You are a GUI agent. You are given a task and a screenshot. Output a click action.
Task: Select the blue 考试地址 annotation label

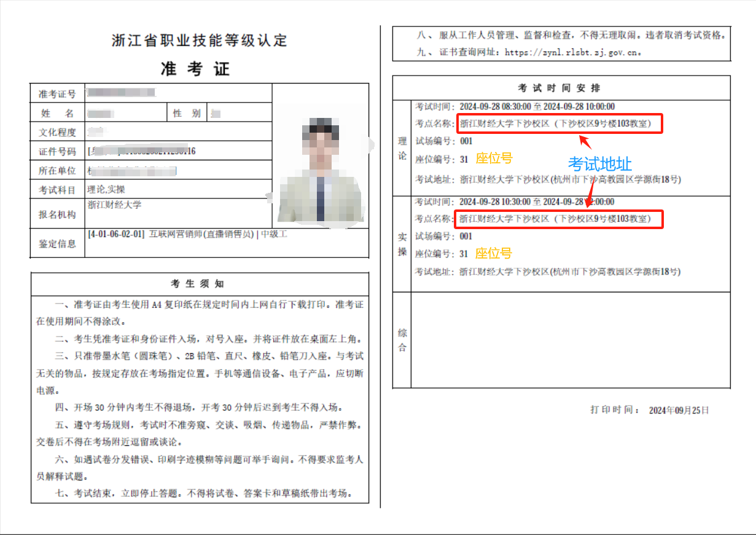tap(599, 164)
